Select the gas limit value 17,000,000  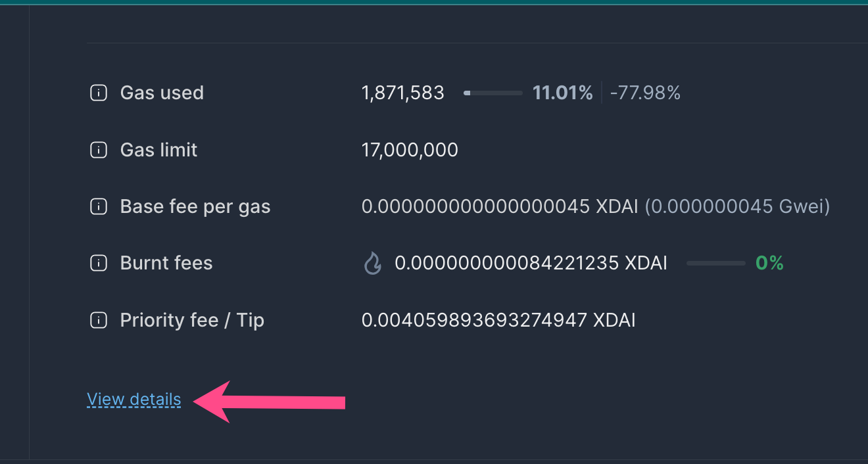(410, 149)
